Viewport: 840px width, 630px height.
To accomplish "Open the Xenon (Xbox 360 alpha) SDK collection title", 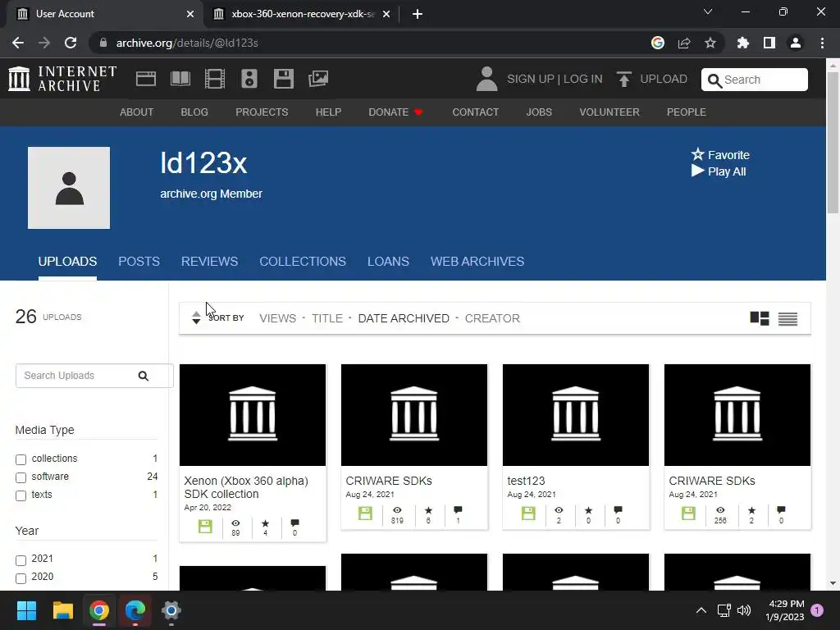I will (x=246, y=487).
